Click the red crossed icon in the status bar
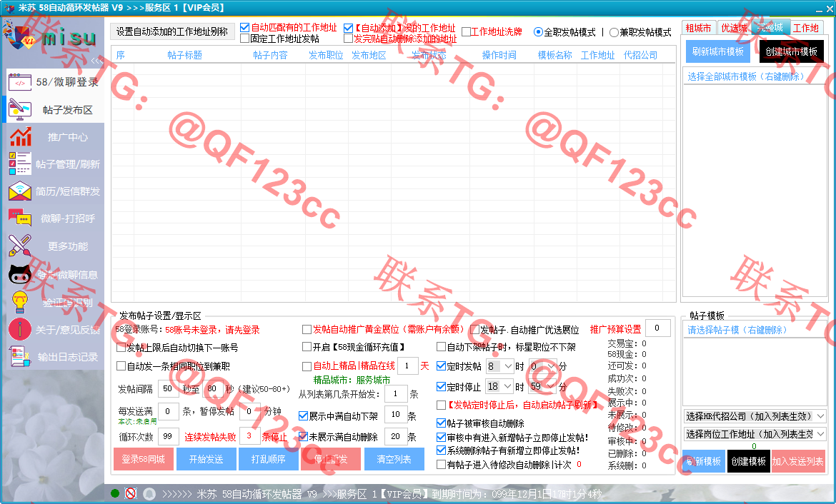Screen dimensions: 836x504 pos(131,493)
